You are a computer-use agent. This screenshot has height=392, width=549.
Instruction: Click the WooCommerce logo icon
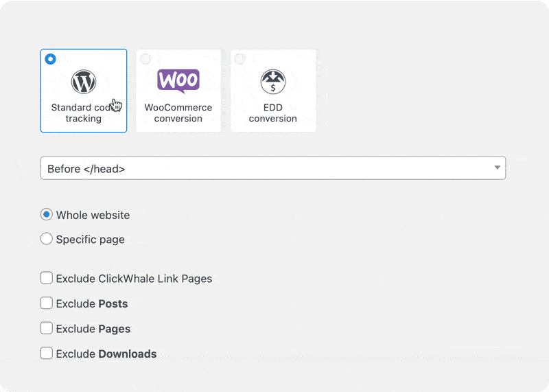(178, 81)
